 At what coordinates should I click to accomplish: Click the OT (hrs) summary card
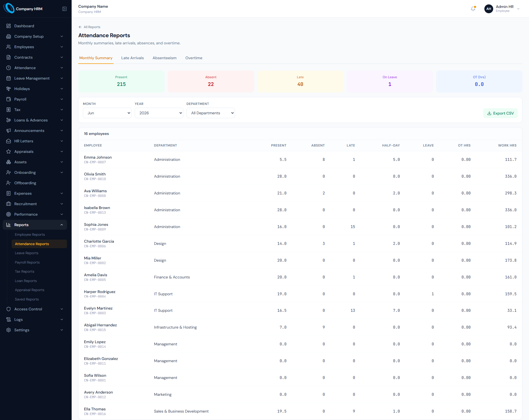pos(479,82)
